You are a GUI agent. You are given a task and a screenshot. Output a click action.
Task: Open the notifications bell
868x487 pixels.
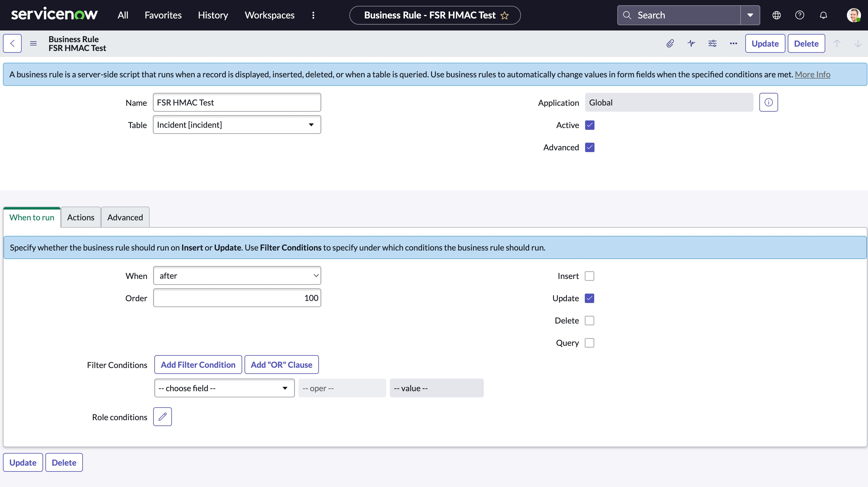(823, 15)
